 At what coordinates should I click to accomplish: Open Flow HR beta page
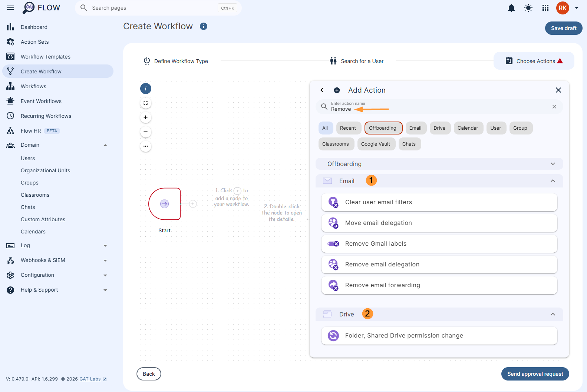coord(58,131)
